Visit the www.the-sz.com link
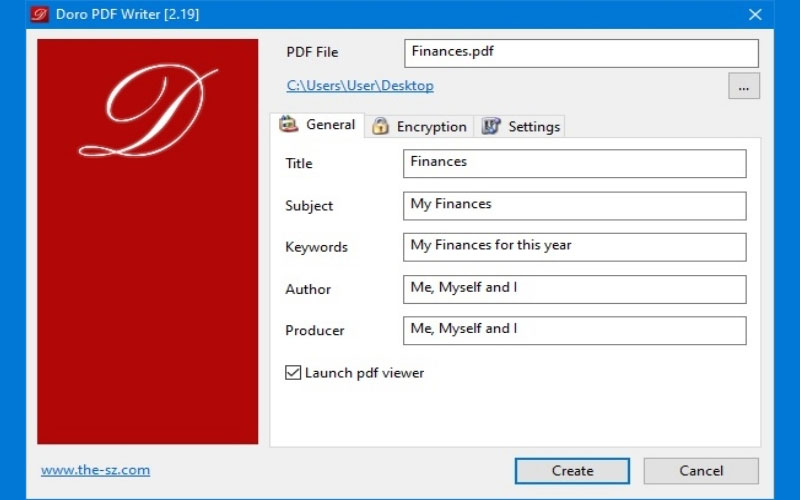Screen dimensions: 800x500 (x=95, y=470)
